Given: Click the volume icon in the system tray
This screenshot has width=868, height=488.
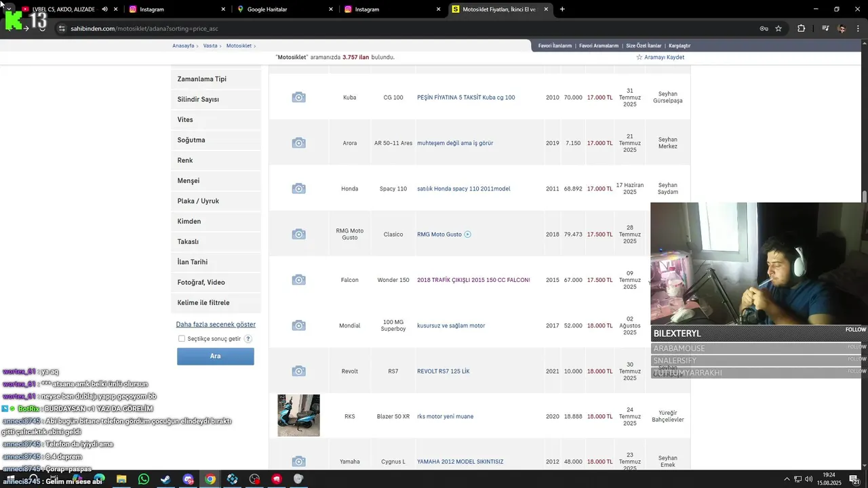Looking at the screenshot, I should (x=808, y=479).
